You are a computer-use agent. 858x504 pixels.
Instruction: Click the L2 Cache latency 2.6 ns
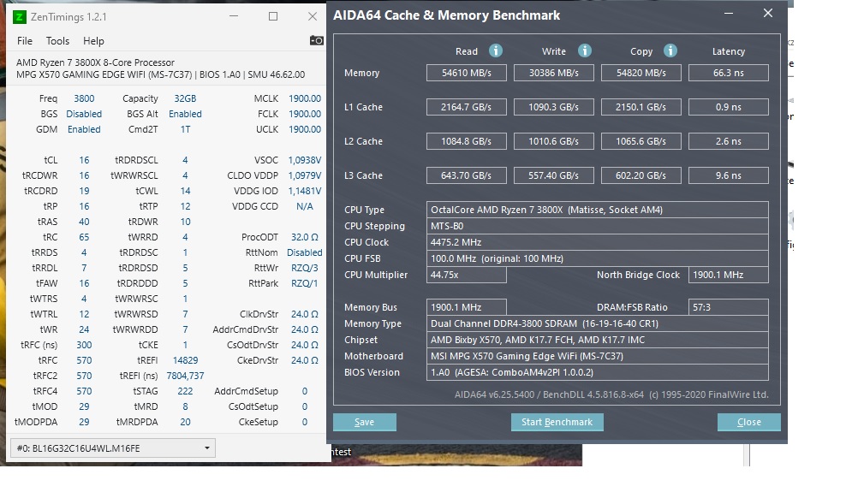coord(729,141)
